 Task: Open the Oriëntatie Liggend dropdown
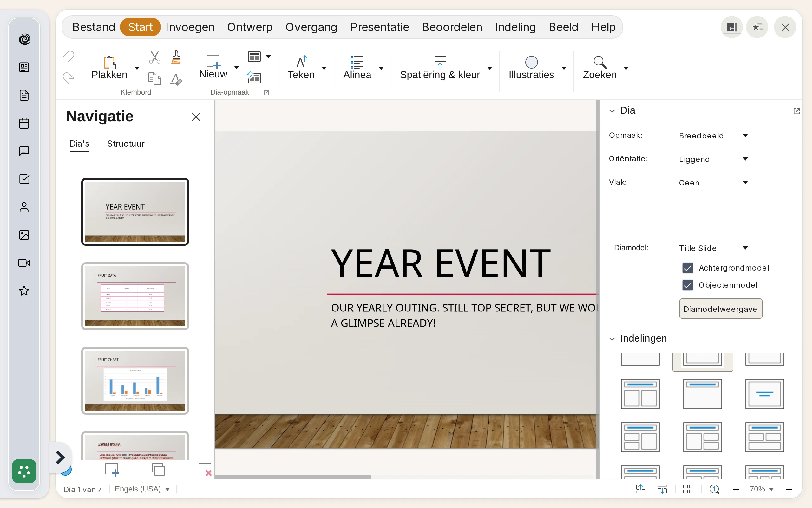(713, 159)
